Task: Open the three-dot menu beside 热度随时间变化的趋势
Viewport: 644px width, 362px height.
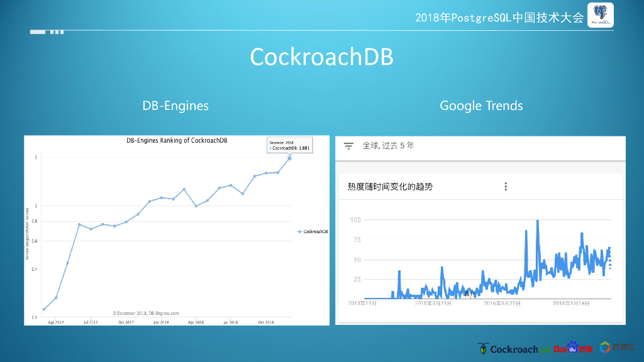Action: 506,187
